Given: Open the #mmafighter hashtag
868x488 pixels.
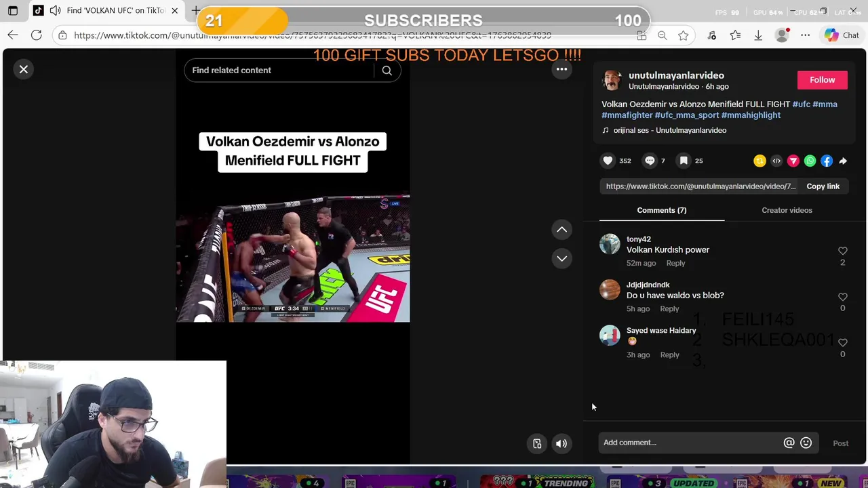Looking at the screenshot, I should [627, 115].
